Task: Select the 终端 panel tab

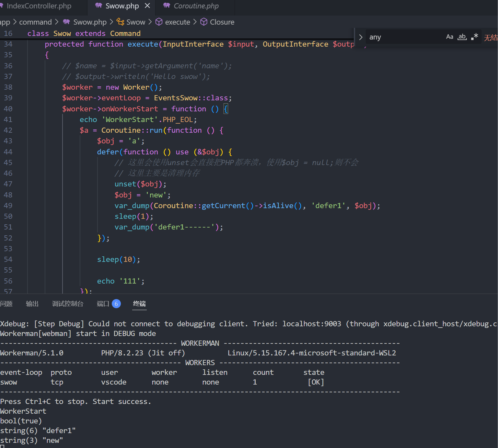Action: 139,304
